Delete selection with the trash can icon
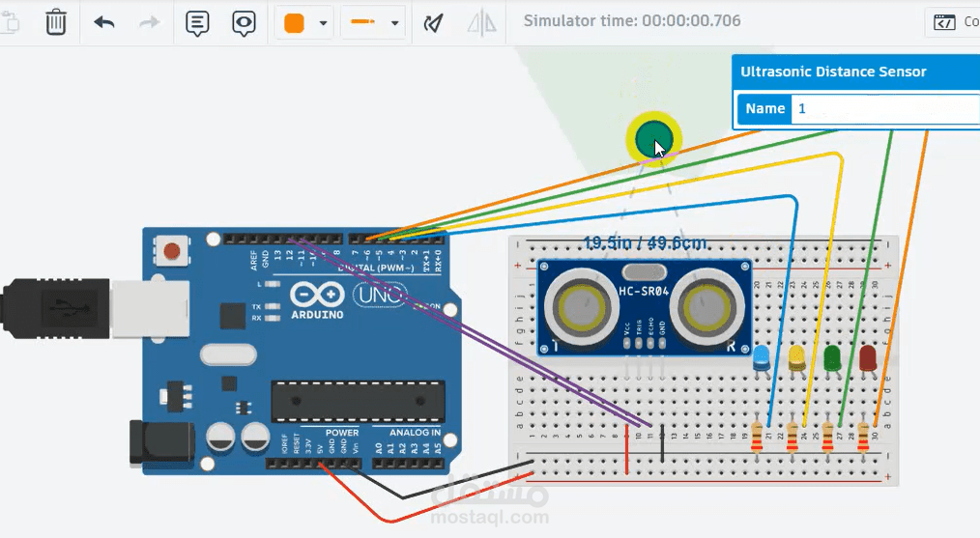This screenshot has width=980, height=538. tap(56, 23)
